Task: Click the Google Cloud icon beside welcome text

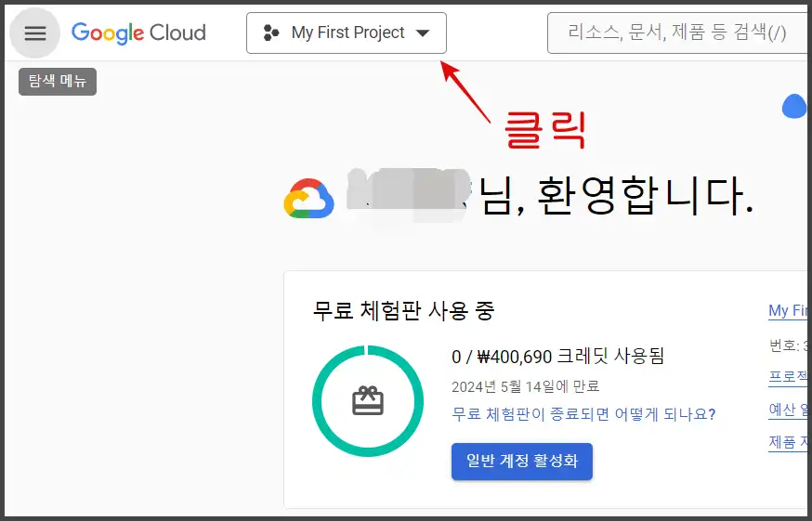Action: pyautogui.click(x=308, y=199)
